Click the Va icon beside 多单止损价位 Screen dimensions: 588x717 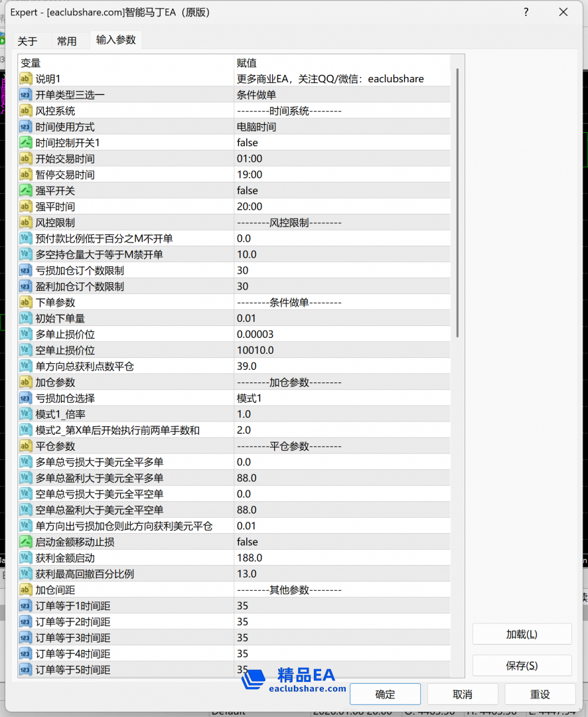(26, 334)
